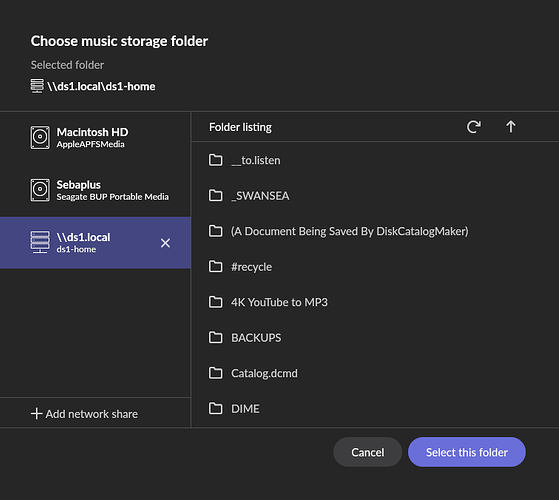The width and height of the screenshot is (559, 500).
Task: Select the Sebaplus drive icon
Action: pos(40,190)
